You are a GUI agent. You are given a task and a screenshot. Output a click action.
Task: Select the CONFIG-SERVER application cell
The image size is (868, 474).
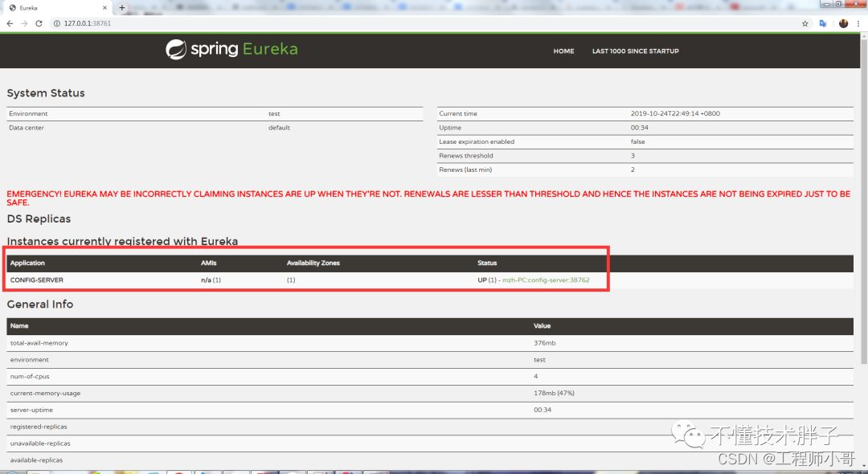[x=36, y=280]
